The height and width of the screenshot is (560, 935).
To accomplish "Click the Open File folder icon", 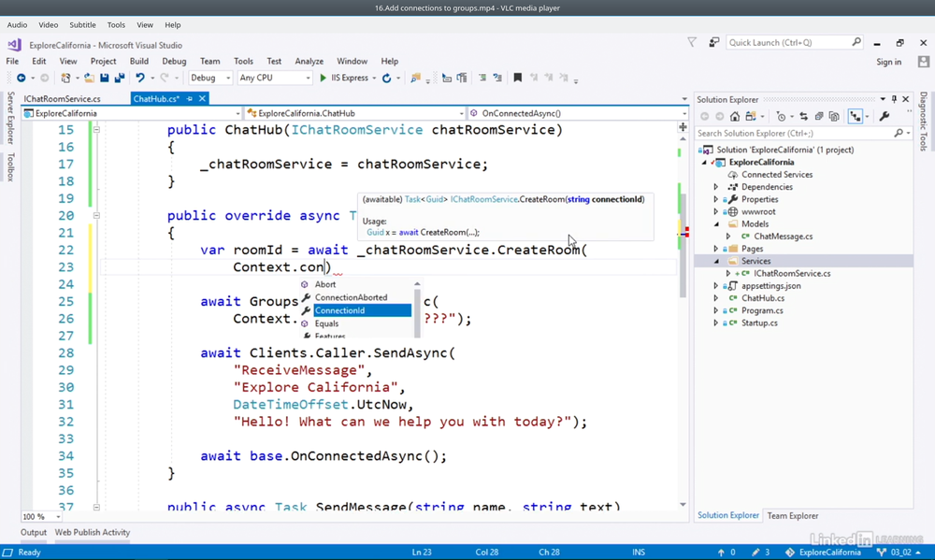I will pos(89,78).
